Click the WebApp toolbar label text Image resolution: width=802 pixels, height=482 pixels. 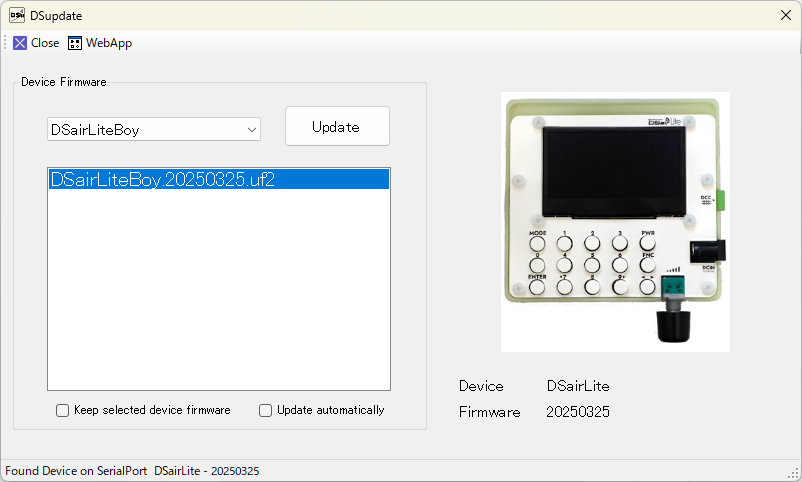pos(108,43)
